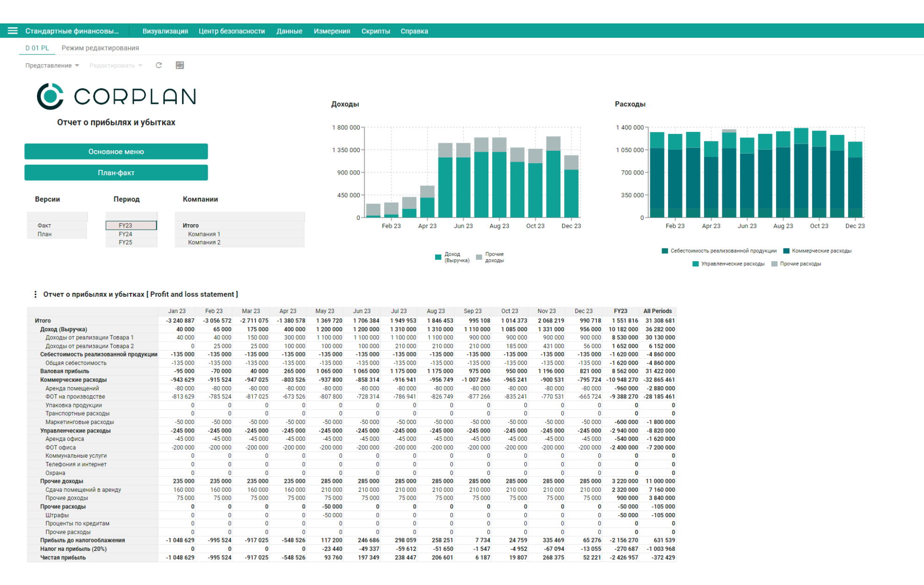Expand the Редактировать dropdown
The width and height of the screenshot is (924, 585).
116,66
